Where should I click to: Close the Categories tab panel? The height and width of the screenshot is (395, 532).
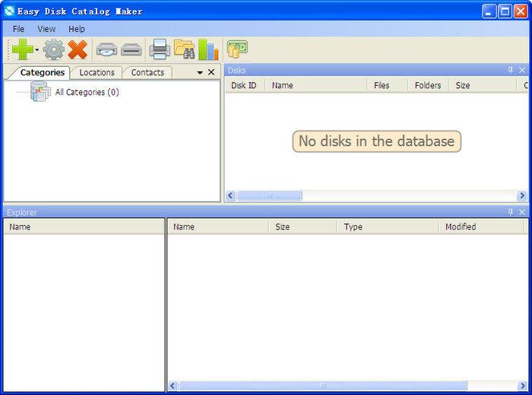click(211, 72)
